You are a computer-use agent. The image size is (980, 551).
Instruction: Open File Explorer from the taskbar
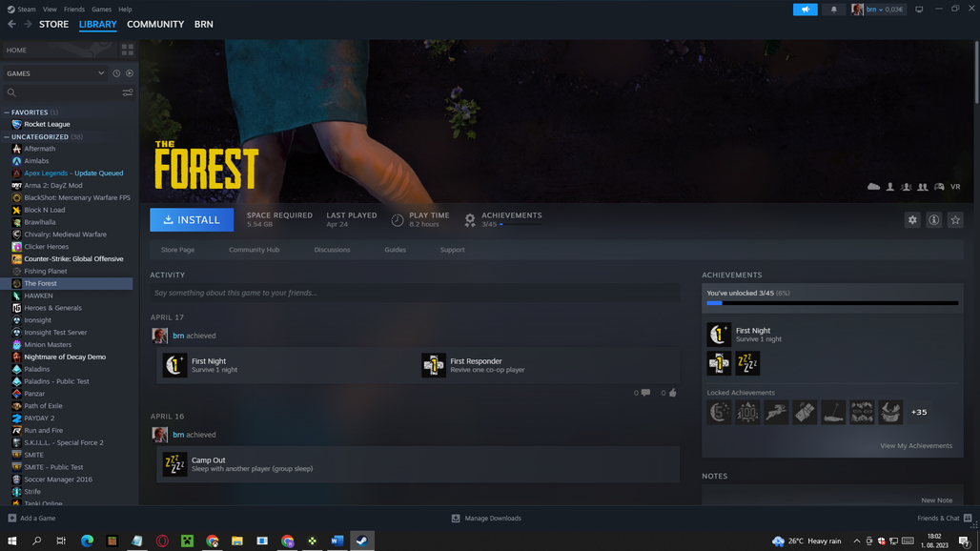236,541
